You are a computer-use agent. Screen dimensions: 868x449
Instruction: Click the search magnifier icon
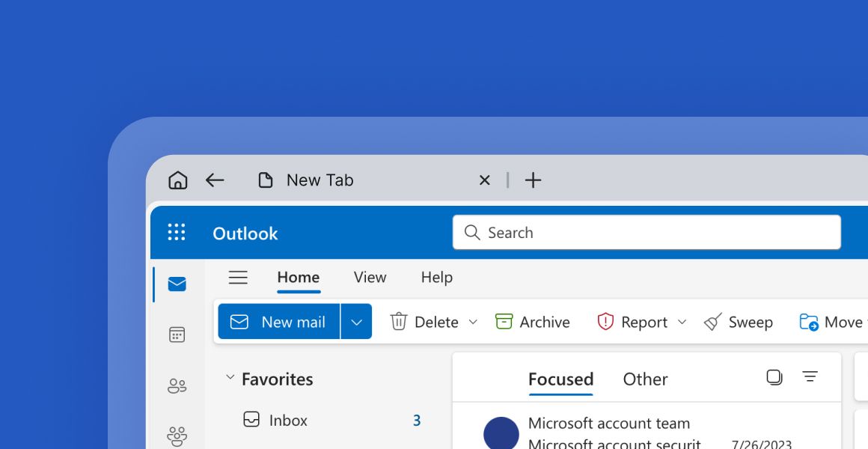tap(472, 233)
